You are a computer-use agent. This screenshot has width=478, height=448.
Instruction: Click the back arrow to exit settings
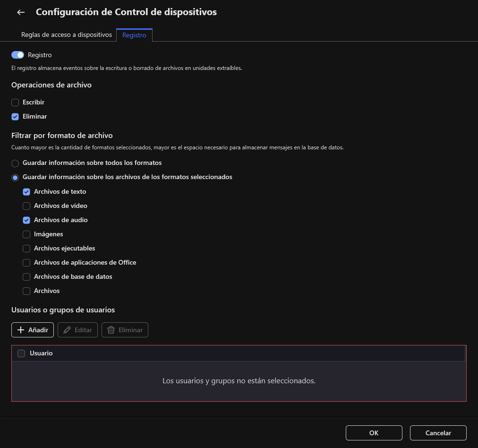click(21, 12)
